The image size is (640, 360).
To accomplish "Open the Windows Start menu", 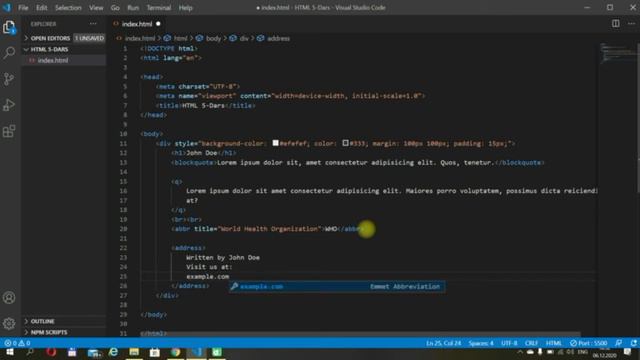I will pos(9,352).
